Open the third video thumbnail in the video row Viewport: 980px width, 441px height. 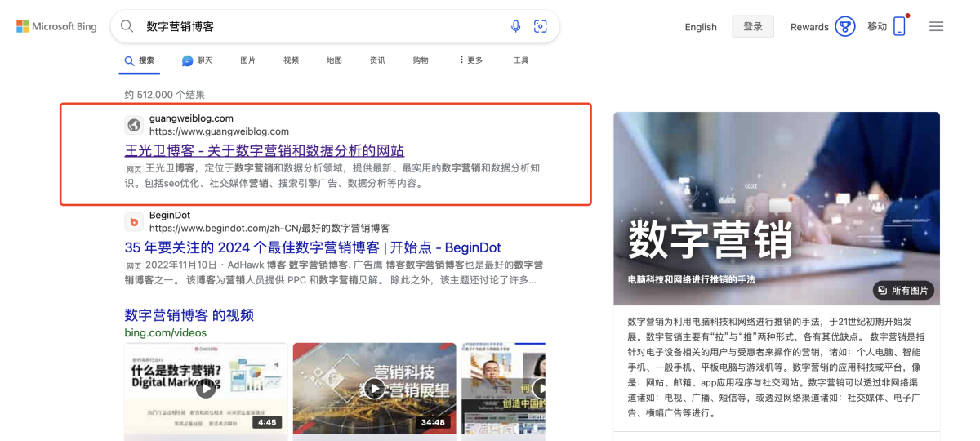(x=503, y=388)
